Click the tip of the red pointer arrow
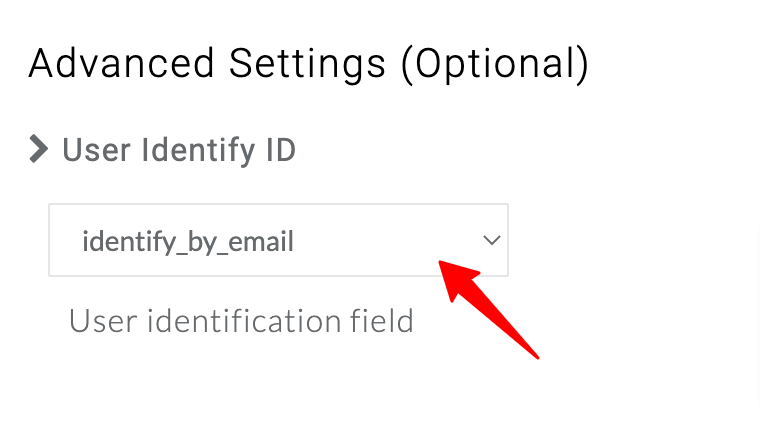Viewport: 760px width, 442px height. point(440,262)
